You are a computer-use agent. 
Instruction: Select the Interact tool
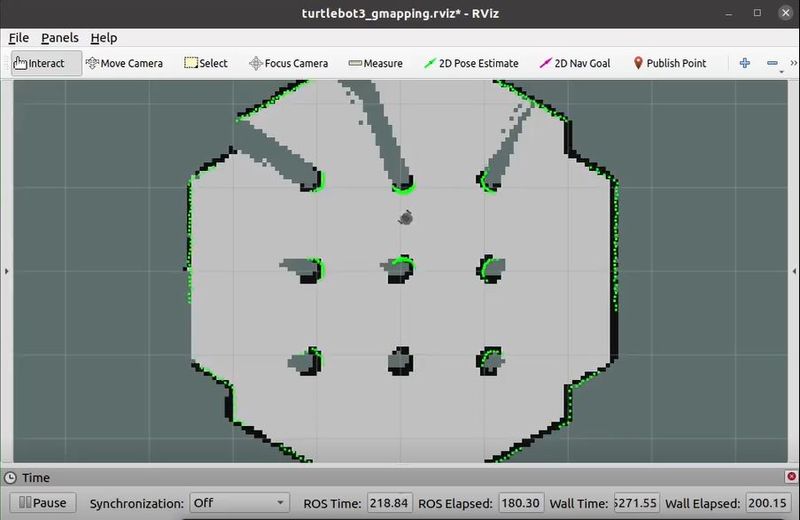40,63
